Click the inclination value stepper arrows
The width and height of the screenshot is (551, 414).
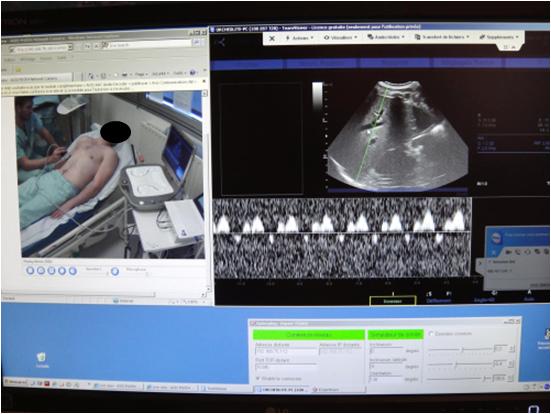(x=512, y=349)
